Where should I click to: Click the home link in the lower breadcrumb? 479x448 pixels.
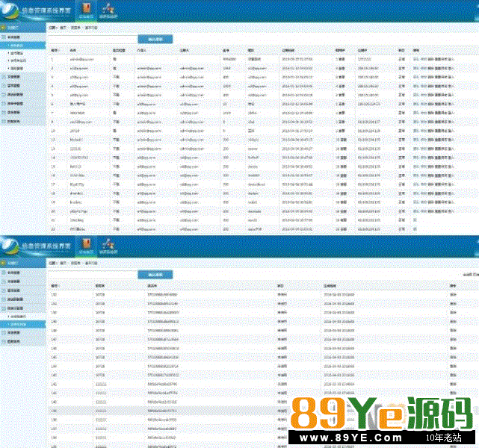pos(63,263)
